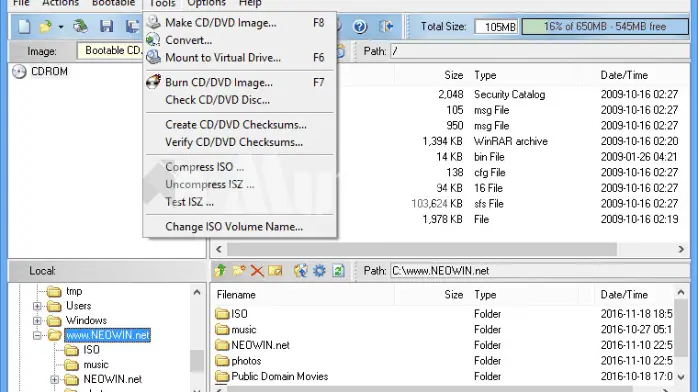Click the New image toolbar icon
The image size is (698, 392).
click(x=24, y=27)
